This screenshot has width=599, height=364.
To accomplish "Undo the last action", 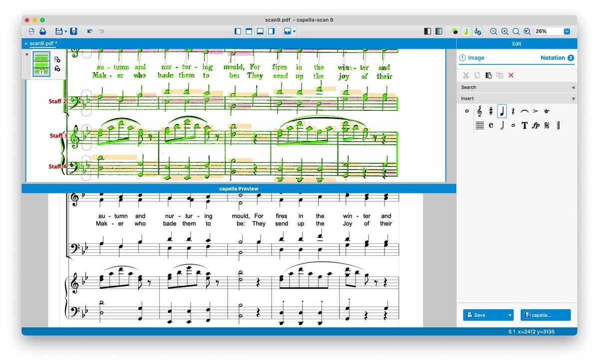I will [x=90, y=31].
